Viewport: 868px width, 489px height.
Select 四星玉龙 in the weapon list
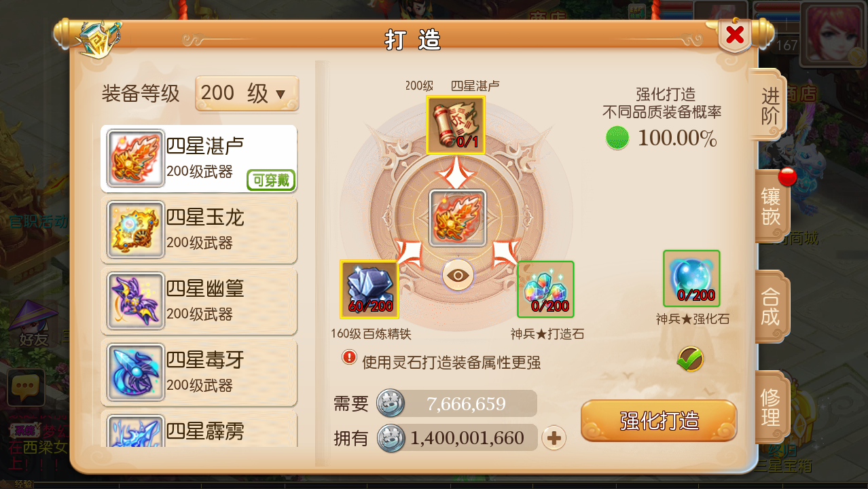[x=199, y=231]
